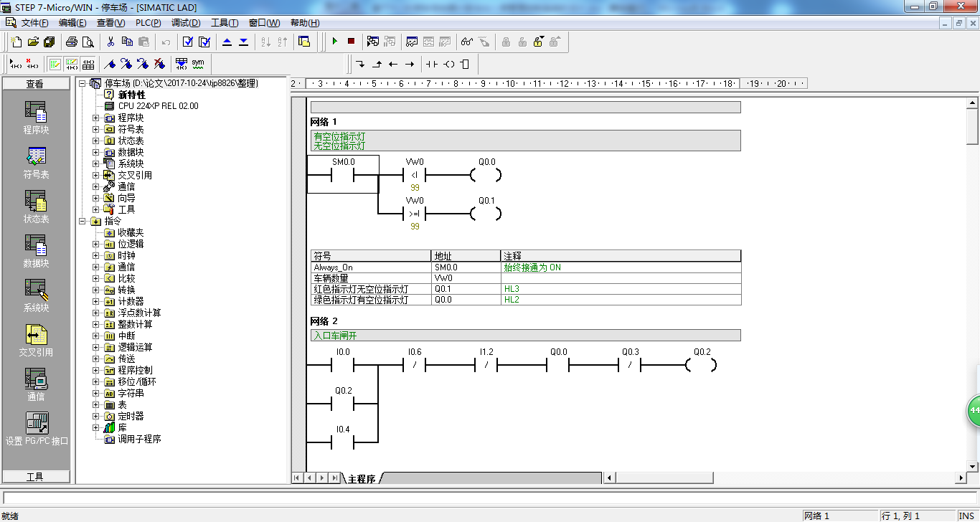Upload program from PLC (blue up arrow)
Screen dimensions: 980x522
(x=227, y=42)
